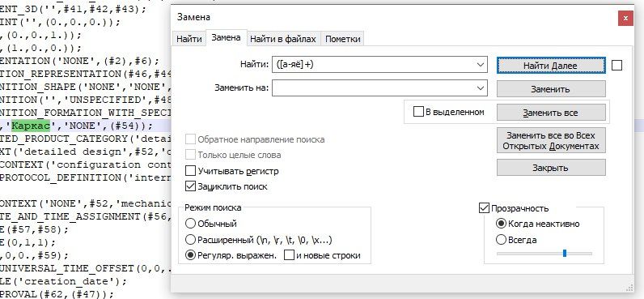
Task: Close the Замена dialog with red X
Action: 625,18
